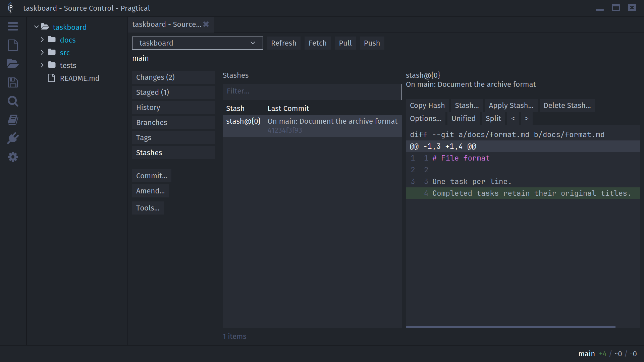Expand the src folder chevron
644x362 pixels.
click(x=42, y=52)
